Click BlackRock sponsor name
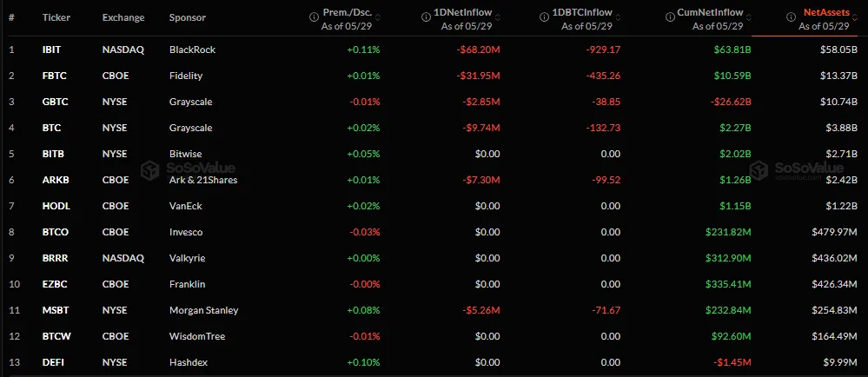This screenshot has width=868, height=377. coord(192,50)
